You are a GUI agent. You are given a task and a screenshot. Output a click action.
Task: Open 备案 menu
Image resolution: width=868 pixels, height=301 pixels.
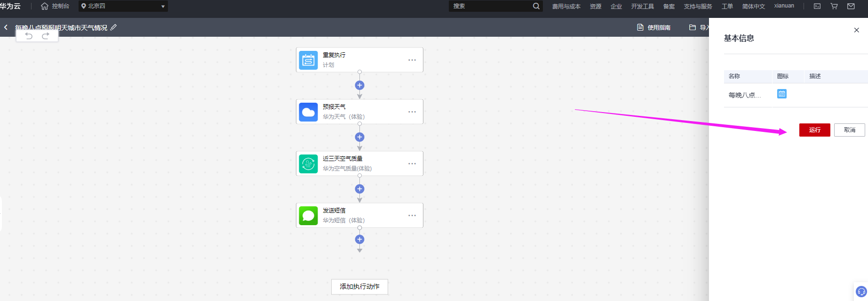669,6
